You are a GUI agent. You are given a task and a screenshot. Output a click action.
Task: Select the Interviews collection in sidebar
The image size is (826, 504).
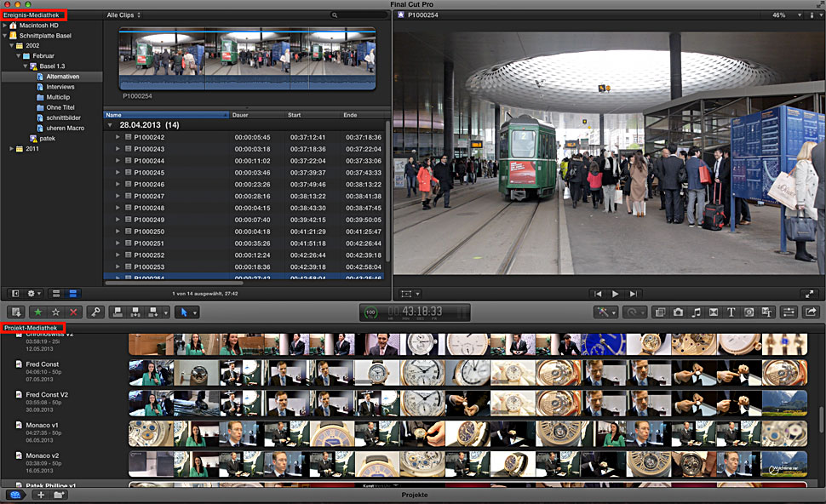pos(60,87)
